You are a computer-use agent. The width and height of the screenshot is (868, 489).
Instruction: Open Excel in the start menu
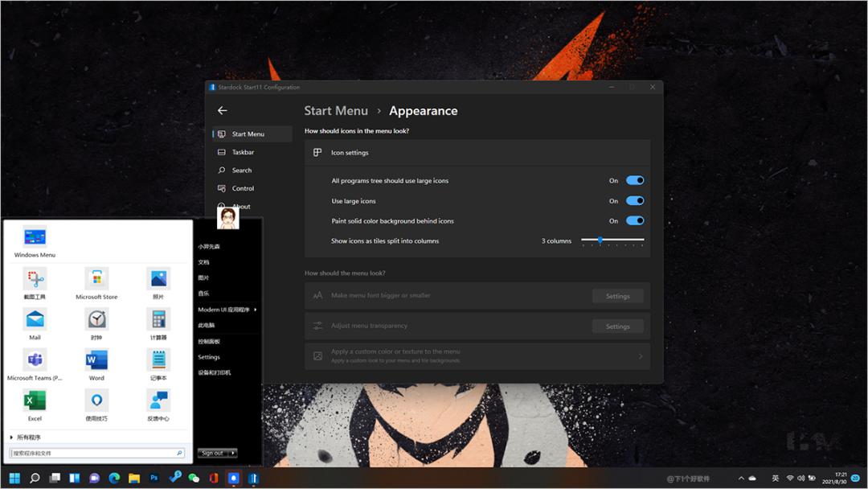35,401
